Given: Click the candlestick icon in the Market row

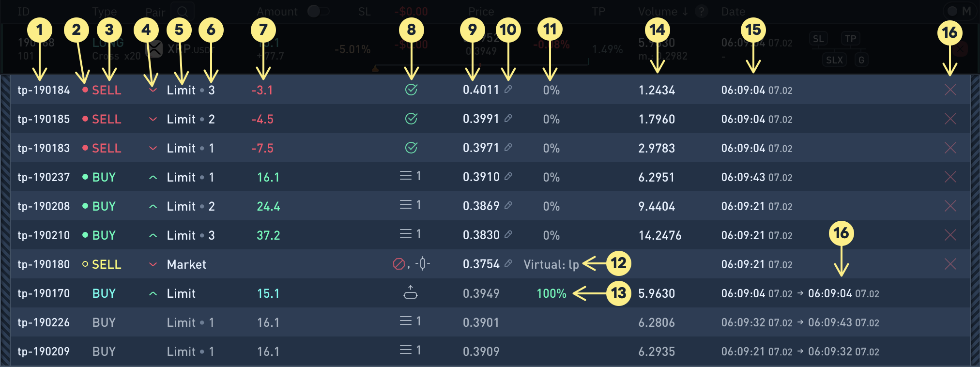Looking at the screenshot, I should pos(423,263).
